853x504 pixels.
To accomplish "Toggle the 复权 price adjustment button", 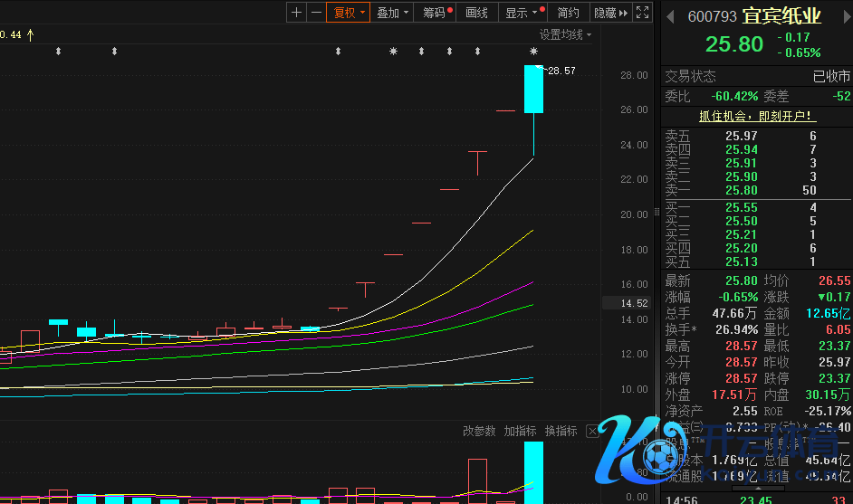I will (x=348, y=13).
